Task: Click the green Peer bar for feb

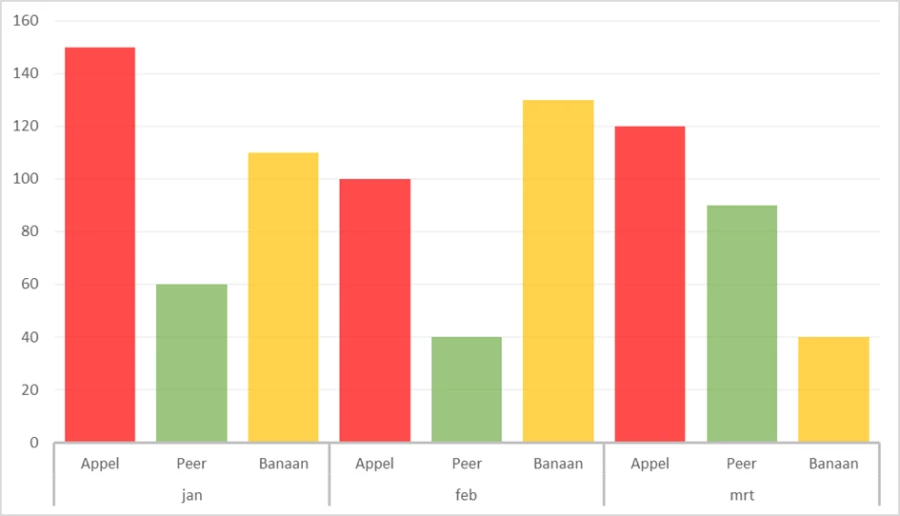Action: 466,389
